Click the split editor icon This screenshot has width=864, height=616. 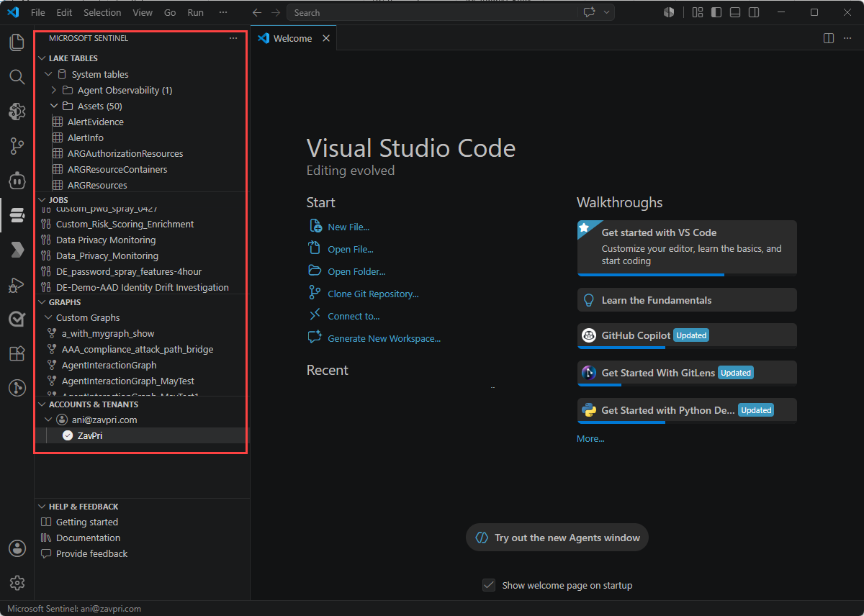(x=829, y=38)
